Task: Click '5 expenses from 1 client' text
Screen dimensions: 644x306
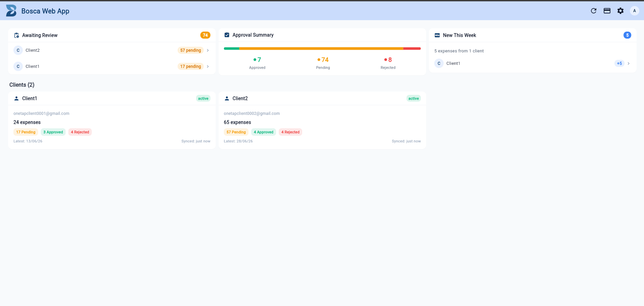Action: (x=459, y=51)
